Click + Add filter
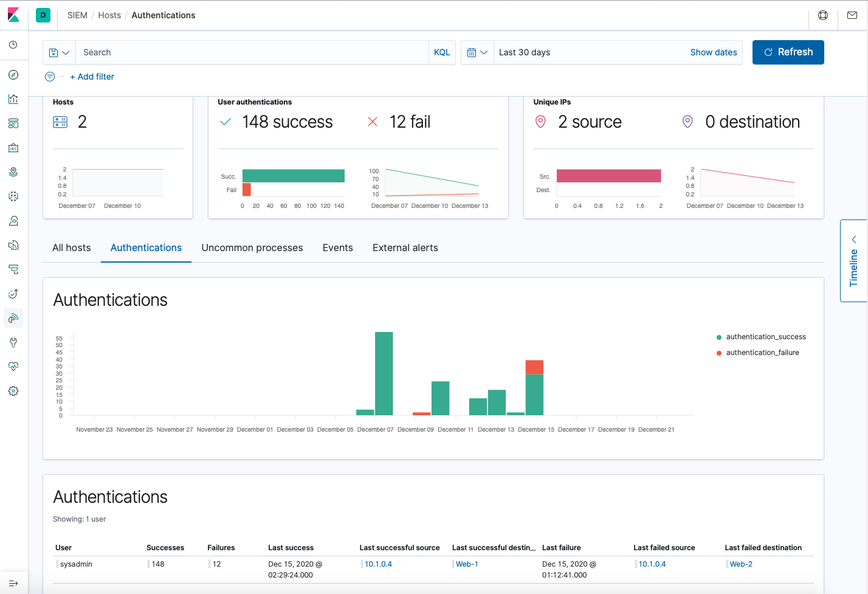Screen dimensions: 868x594 [92, 77]
